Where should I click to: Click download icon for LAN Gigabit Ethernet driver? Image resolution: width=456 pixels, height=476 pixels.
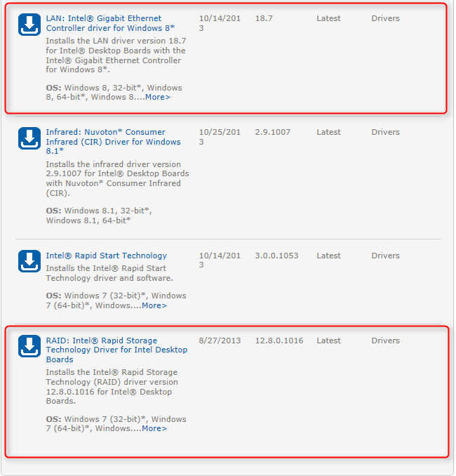coord(29,25)
